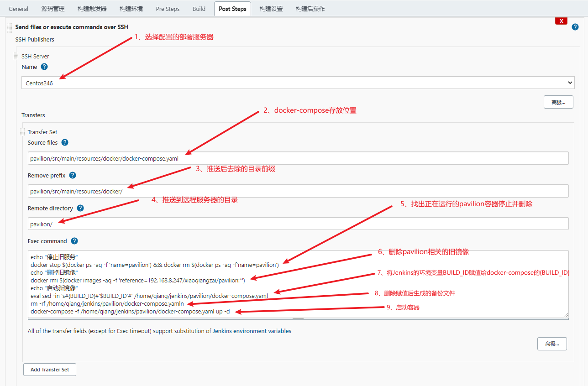Open the 构建环境 tab
Screen dimensions: 588x386
(x=131, y=9)
